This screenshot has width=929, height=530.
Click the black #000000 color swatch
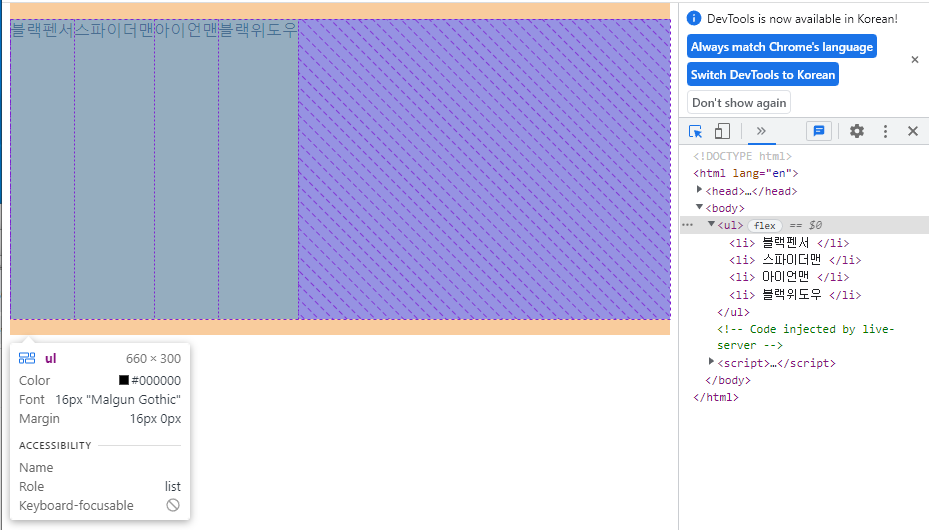tap(124, 380)
